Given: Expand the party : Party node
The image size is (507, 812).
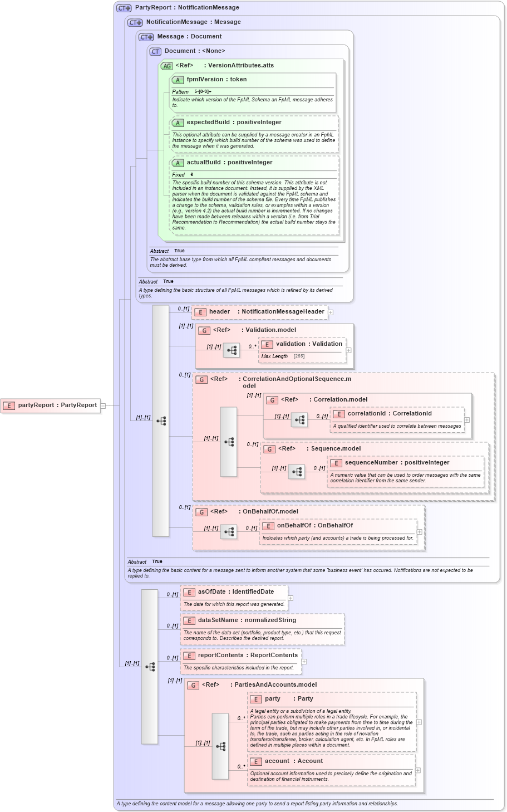Looking at the screenshot, I should (419, 722).
